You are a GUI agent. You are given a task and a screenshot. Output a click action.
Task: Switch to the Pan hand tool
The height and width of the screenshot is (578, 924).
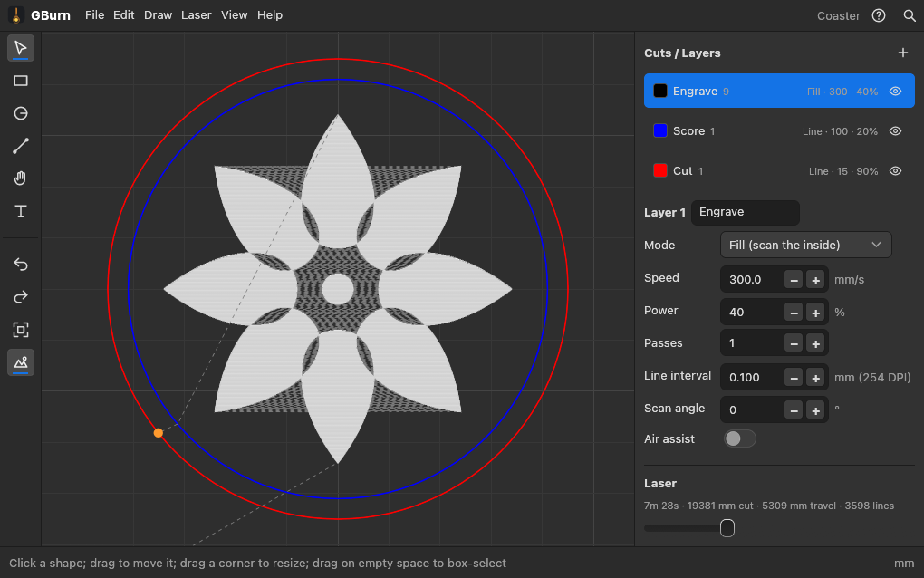coord(21,178)
